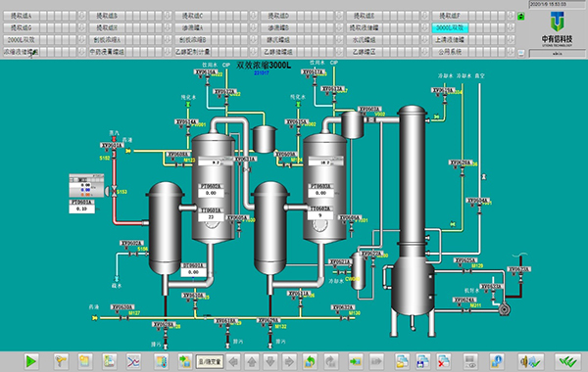Toggle the vacuum pump at bottom right
This screenshot has width=588, height=372.
tap(504, 309)
